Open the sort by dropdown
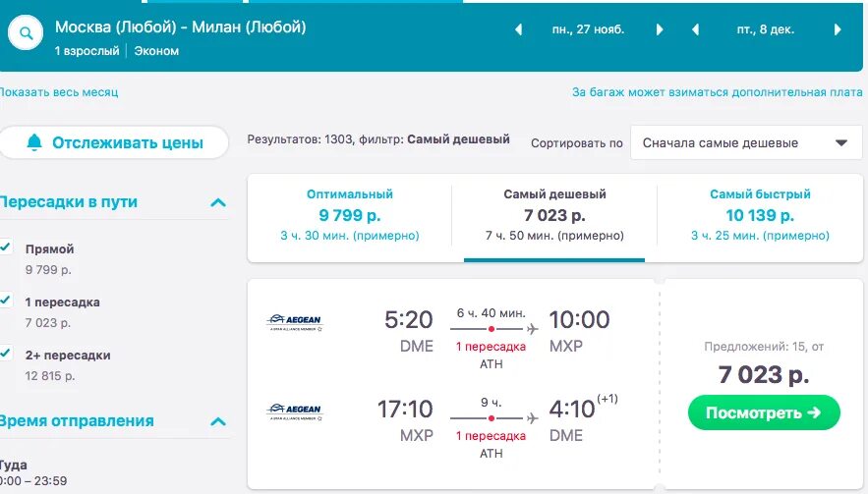 point(745,142)
